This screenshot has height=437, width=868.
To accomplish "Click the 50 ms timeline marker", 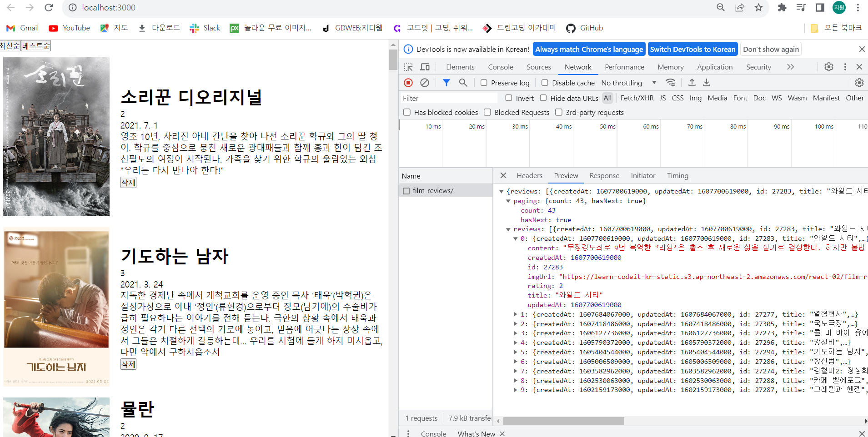I will (x=607, y=127).
